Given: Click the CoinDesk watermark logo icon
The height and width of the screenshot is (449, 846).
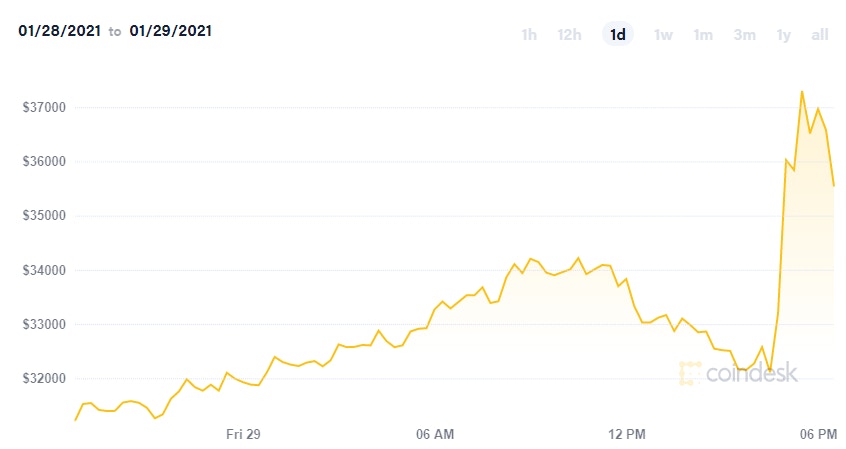Looking at the screenshot, I should pyautogui.click(x=689, y=373).
